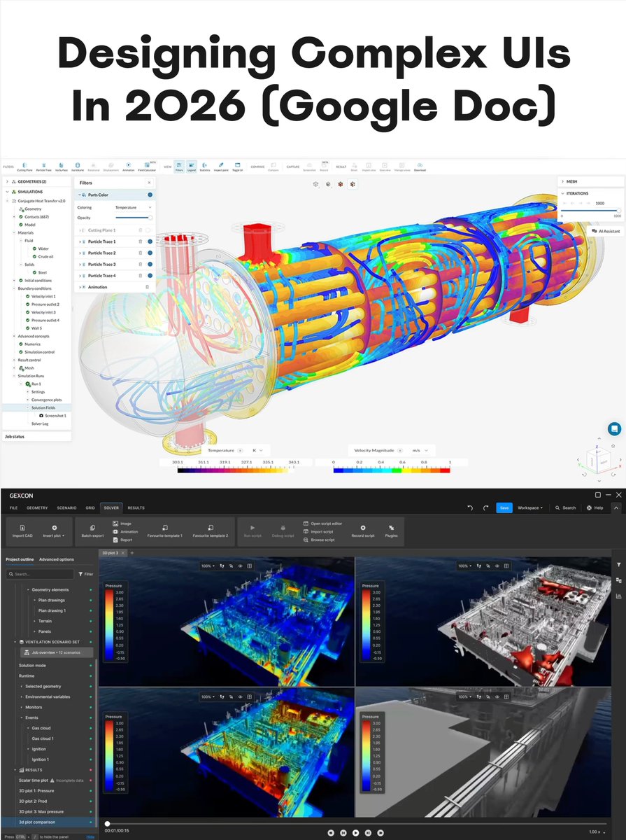Click Import CAD in GEXCON toolbar
626x840 pixels.
(x=23, y=531)
